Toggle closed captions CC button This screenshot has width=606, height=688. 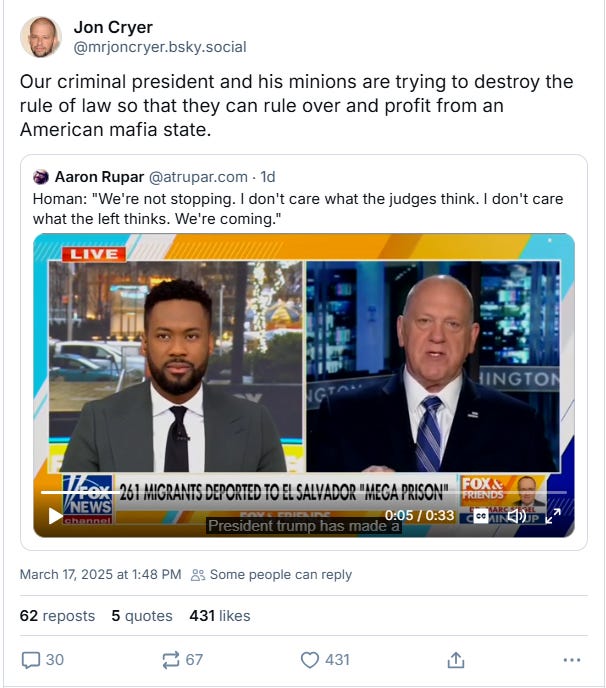(481, 516)
